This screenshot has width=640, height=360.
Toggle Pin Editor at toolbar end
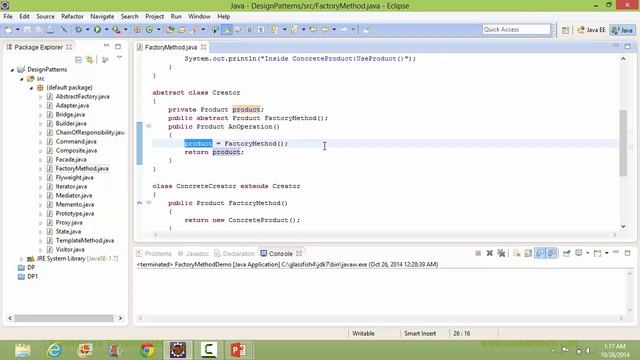click(x=366, y=29)
